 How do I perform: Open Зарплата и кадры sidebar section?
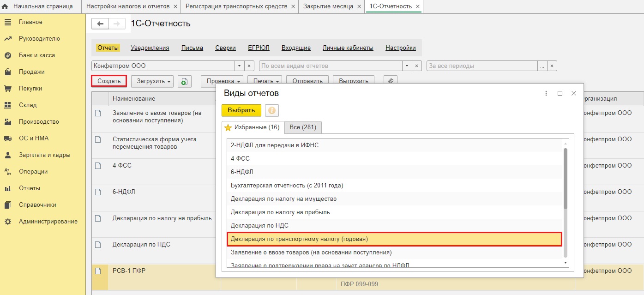coord(44,155)
